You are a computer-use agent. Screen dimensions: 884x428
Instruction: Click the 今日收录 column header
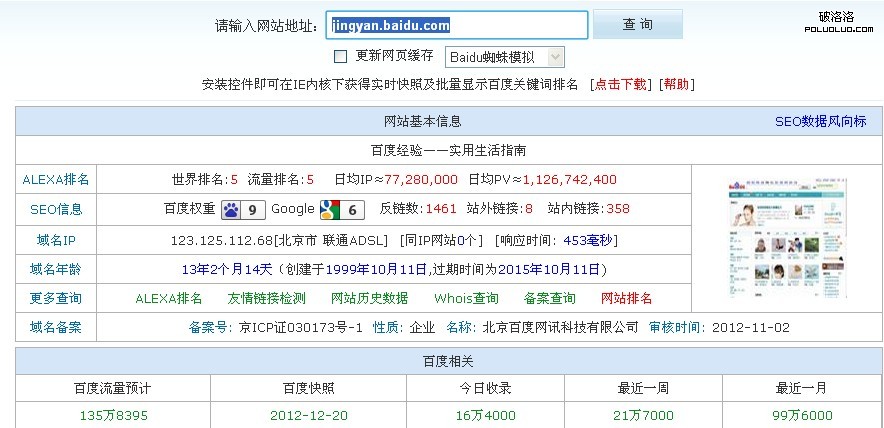click(x=485, y=388)
